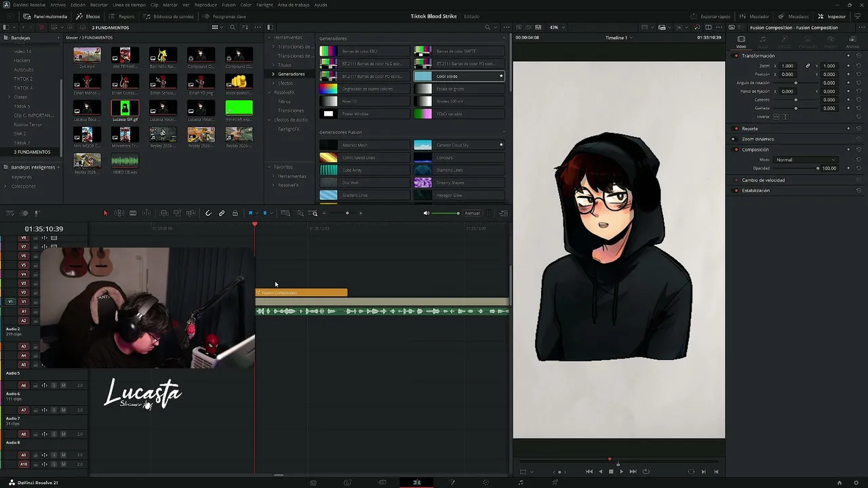The width and height of the screenshot is (868, 488).
Task: Open the Metadatos panel
Action: pyautogui.click(x=794, y=16)
